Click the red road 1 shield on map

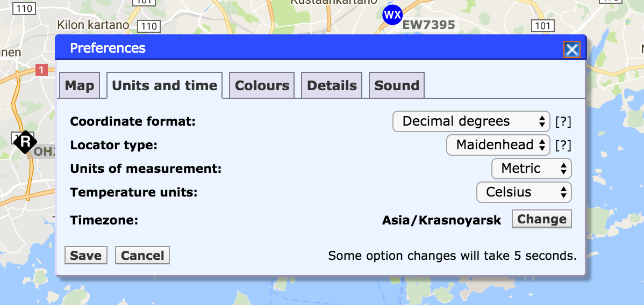tap(41, 69)
